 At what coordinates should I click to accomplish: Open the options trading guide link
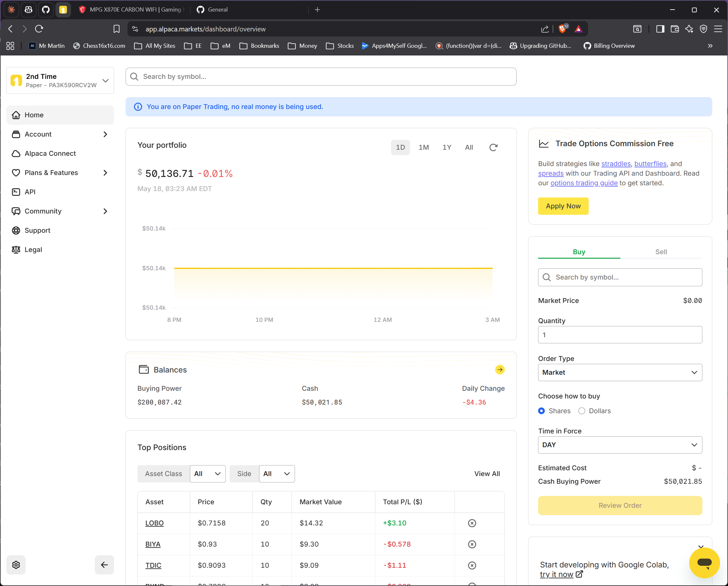tap(584, 183)
